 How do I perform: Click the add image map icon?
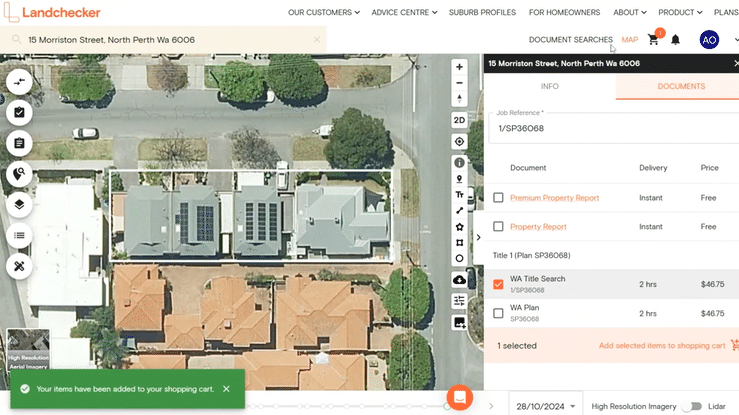coord(459,322)
